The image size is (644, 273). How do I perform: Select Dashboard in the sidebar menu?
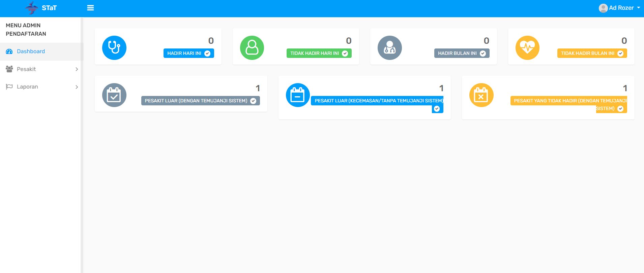[31, 52]
